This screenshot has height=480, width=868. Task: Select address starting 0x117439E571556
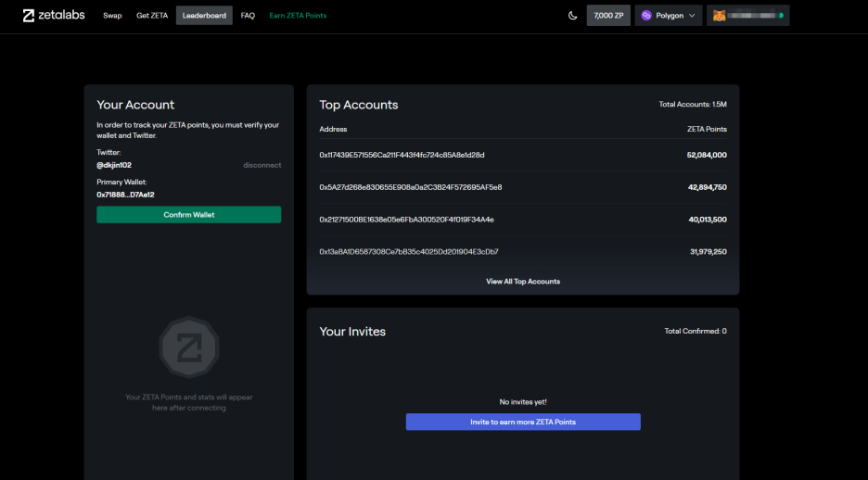tap(402, 155)
